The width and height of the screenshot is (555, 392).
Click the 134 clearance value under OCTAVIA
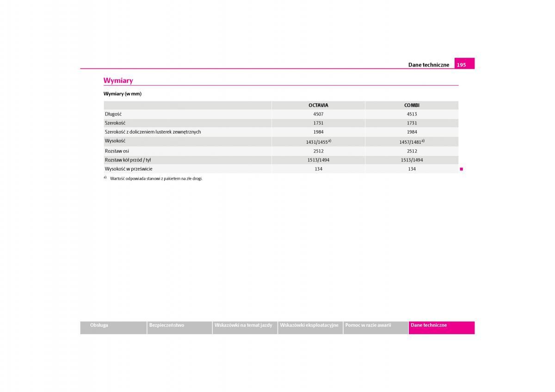coord(318,169)
